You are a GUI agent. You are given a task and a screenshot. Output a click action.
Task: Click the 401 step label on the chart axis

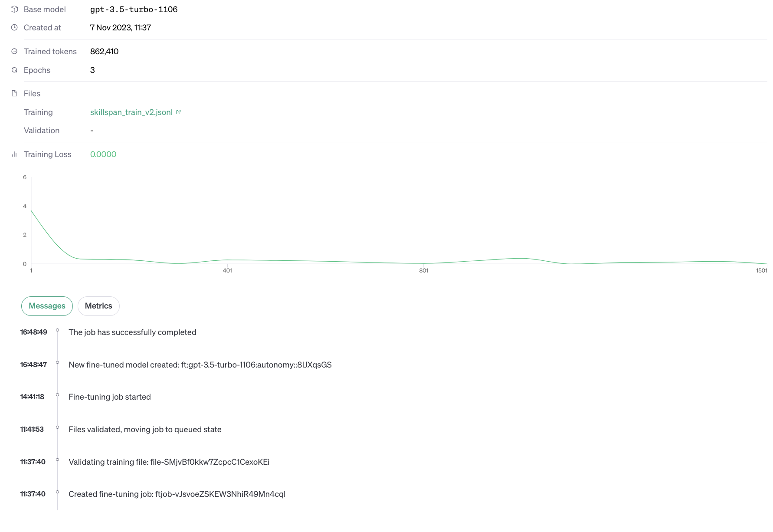[x=227, y=271]
